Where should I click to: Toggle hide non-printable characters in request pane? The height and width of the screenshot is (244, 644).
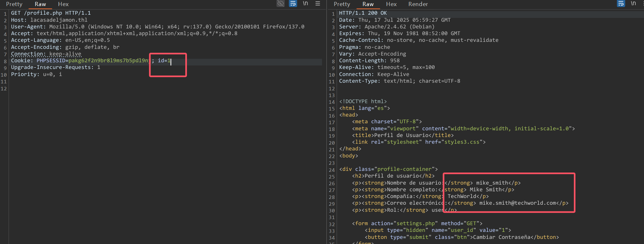coord(281,4)
